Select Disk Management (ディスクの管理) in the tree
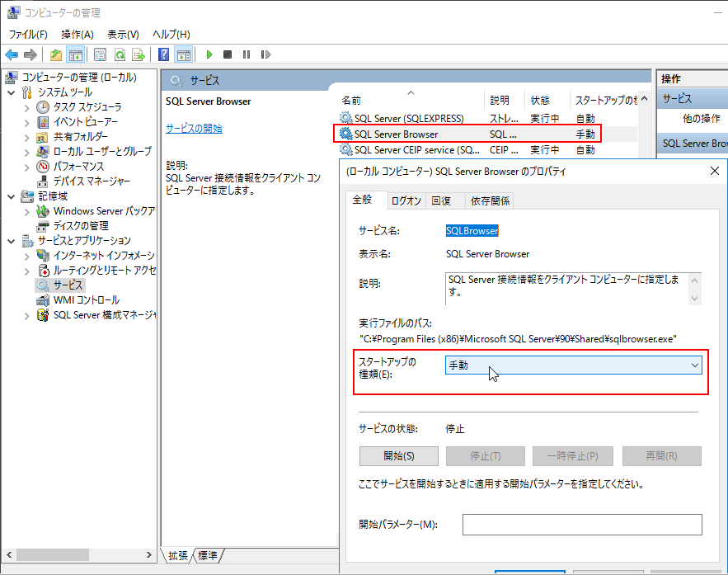728x575 pixels. click(x=80, y=225)
